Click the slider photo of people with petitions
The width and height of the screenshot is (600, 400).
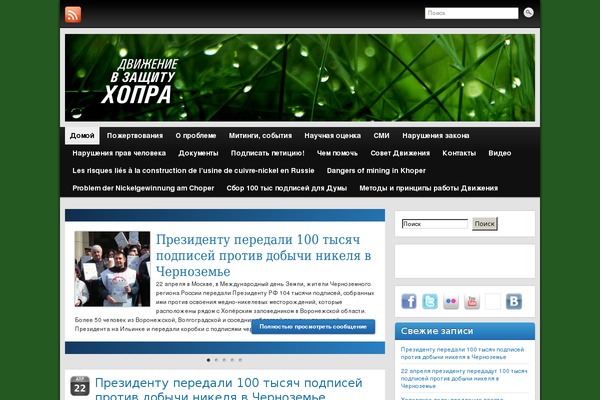112,269
